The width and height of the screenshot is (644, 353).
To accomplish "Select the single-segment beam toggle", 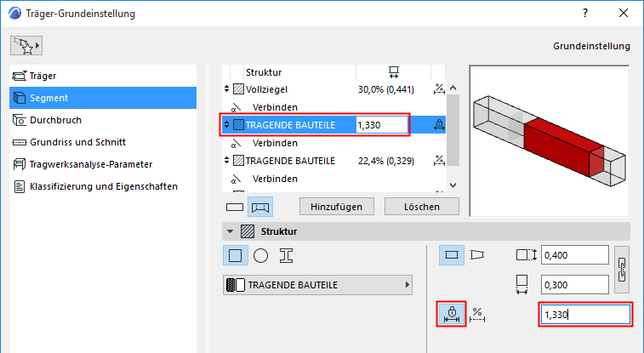I will 236,207.
